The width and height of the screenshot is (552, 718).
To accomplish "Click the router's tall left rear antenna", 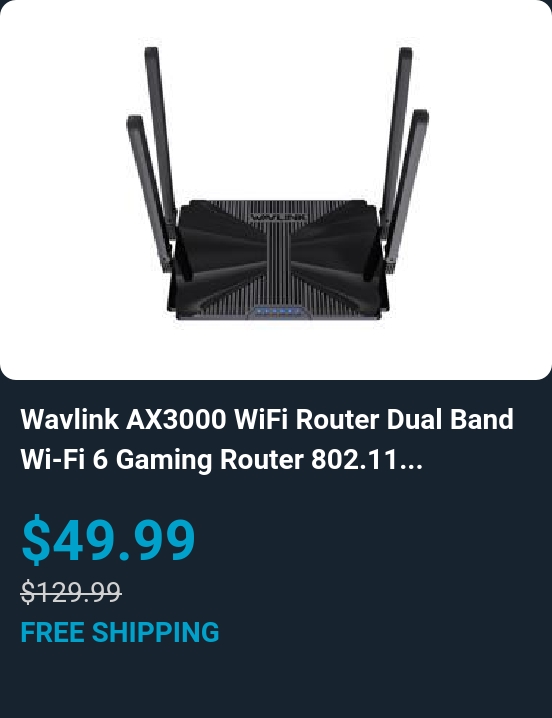I will tap(161, 135).
